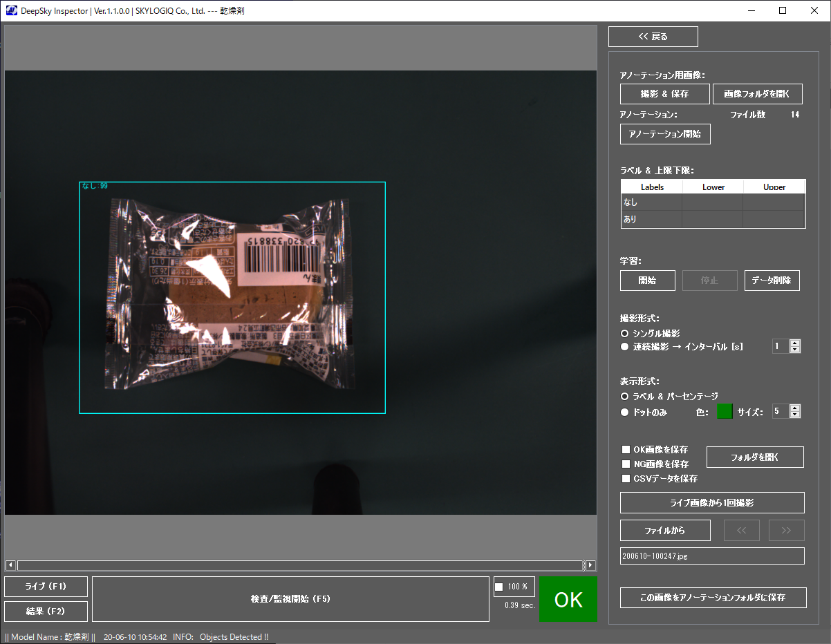Screen dimensions: 831x644
Task: Click the 開始 training button
Action: click(647, 281)
